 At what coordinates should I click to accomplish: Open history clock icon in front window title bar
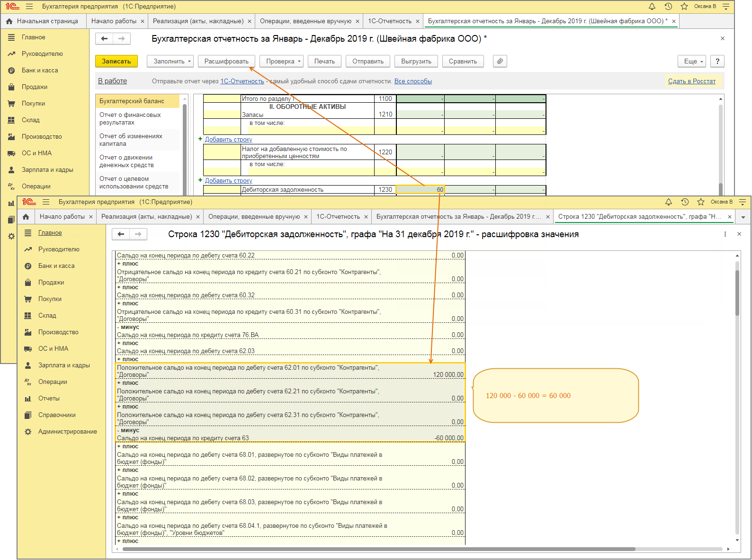[x=685, y=202]
